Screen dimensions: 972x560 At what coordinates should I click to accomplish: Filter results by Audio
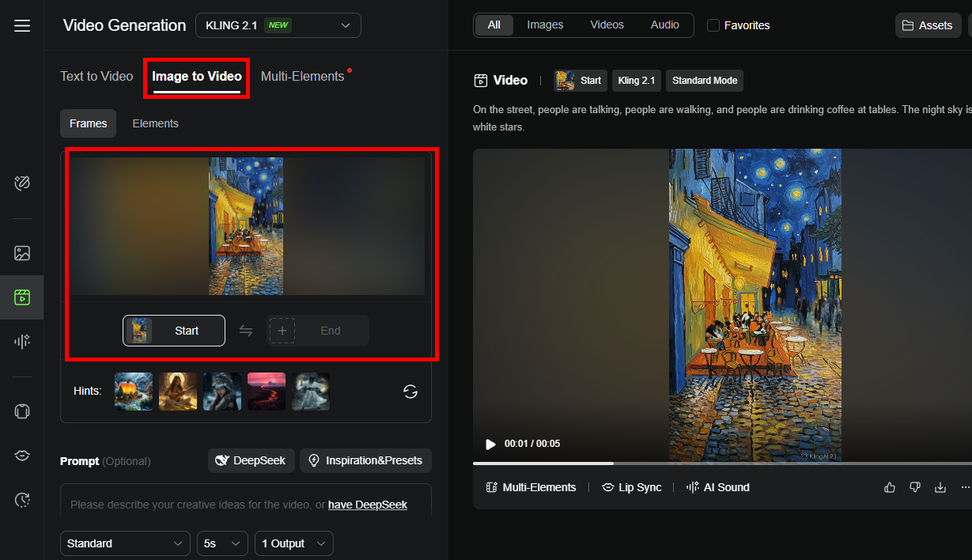(665, 25)
